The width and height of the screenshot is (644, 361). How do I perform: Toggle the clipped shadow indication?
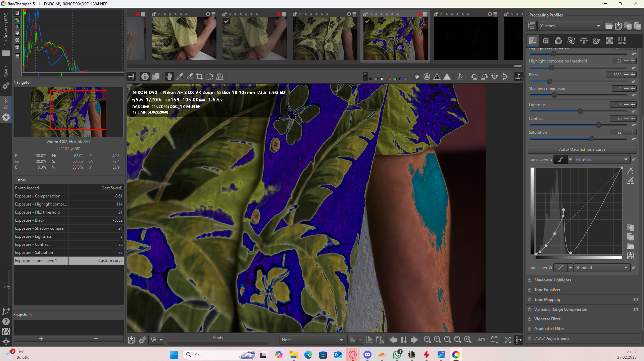coord(437,77)
